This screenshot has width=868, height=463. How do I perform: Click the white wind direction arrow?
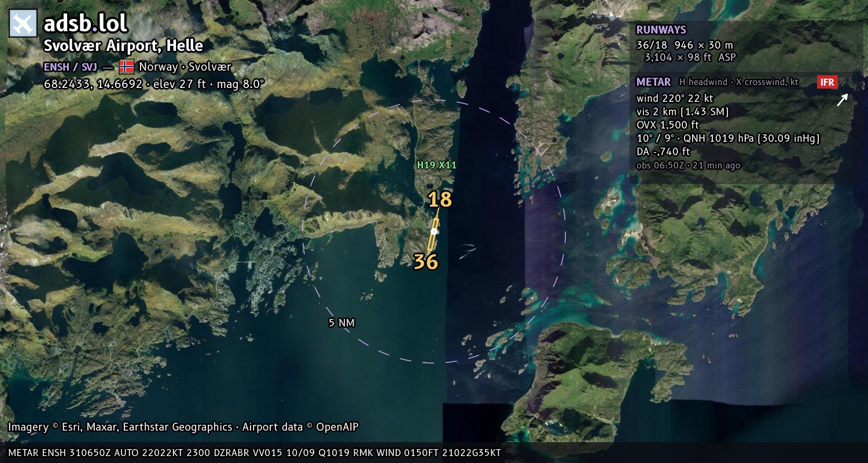842,101
